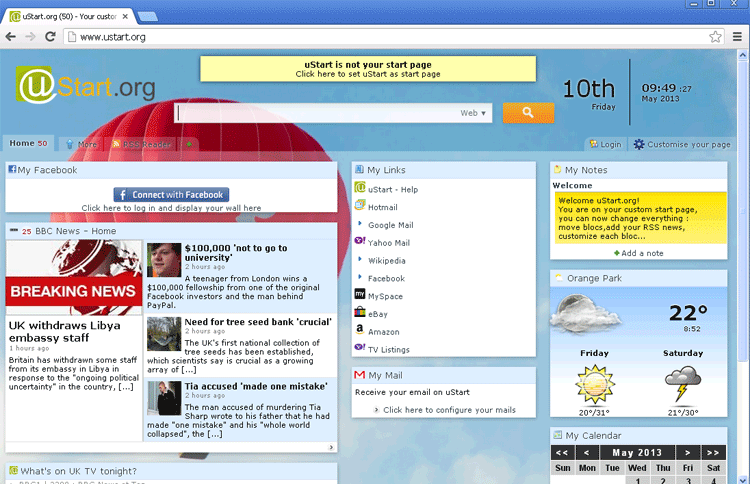Go to next month in calendar (>)
Screen dimensions: 750x484
tap(687, 452)
